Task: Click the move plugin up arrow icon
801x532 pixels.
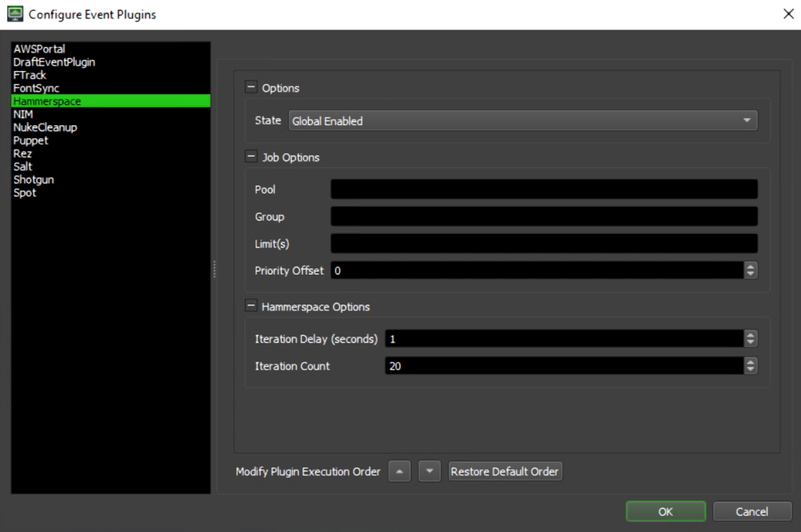Action: pyautogui.click(x=399, y=471)
